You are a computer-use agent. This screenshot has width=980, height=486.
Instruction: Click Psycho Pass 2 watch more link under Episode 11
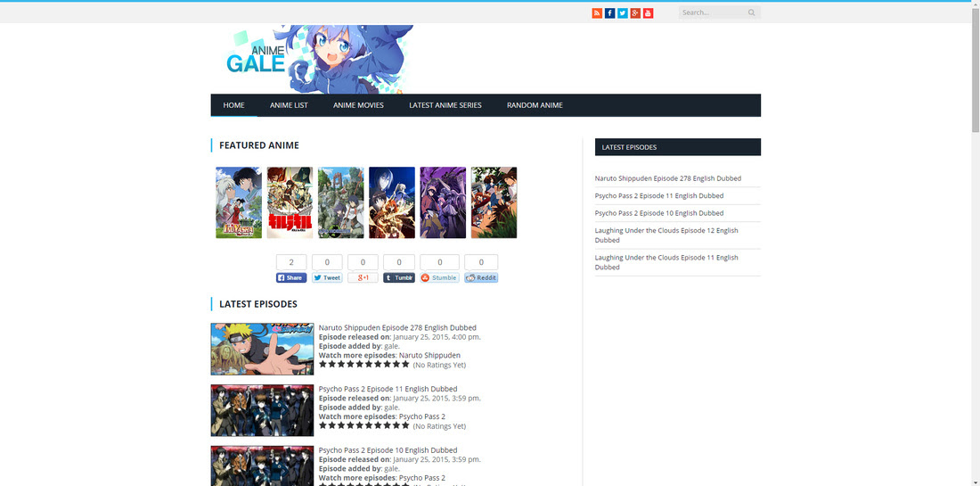tap(422, 416)
